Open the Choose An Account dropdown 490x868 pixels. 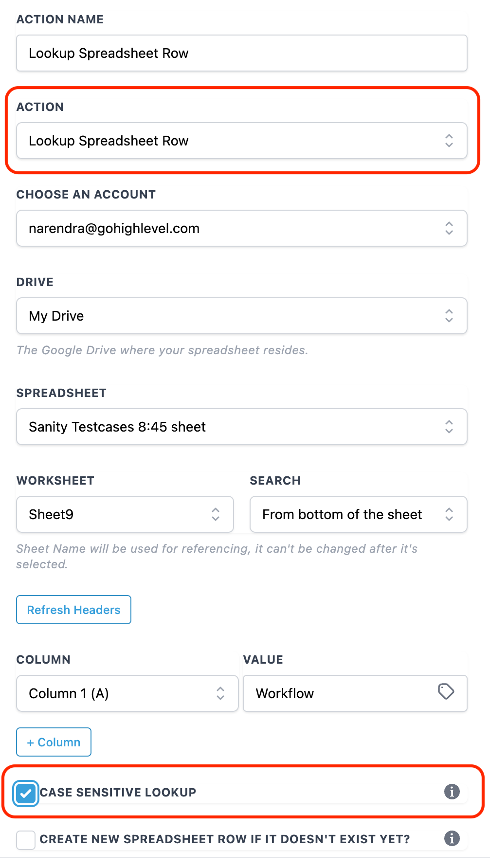click(x=242, y=228)
